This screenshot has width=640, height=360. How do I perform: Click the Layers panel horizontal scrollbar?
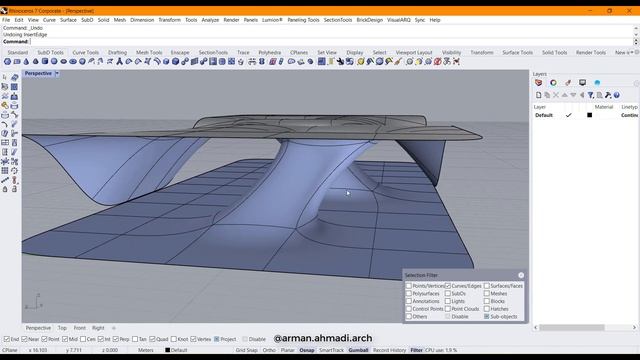click(572, 327)
